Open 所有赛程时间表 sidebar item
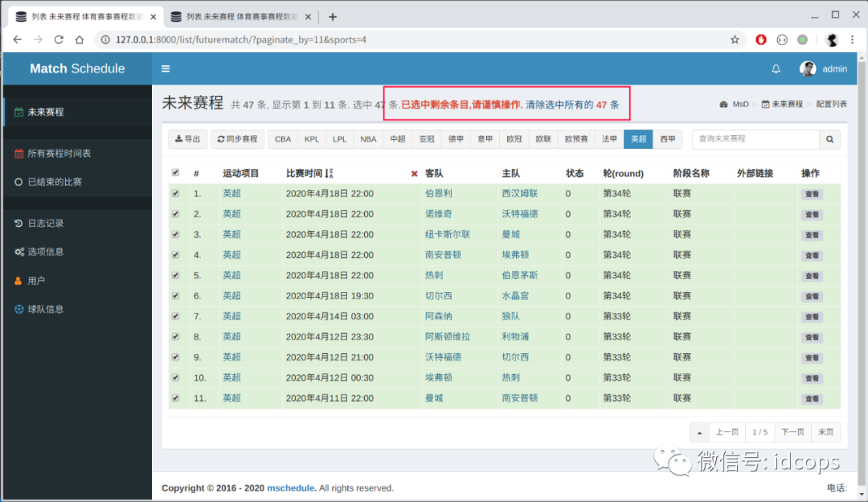The height and width of the screenshot is (502, 868). 77,154
